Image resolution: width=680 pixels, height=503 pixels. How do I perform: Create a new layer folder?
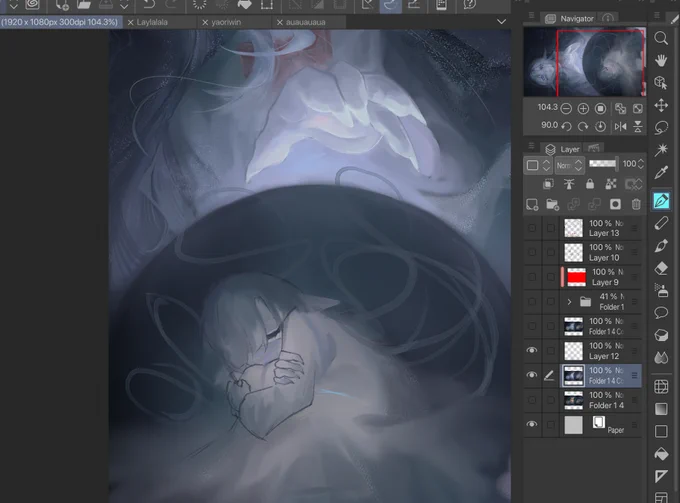click(552, 204)
